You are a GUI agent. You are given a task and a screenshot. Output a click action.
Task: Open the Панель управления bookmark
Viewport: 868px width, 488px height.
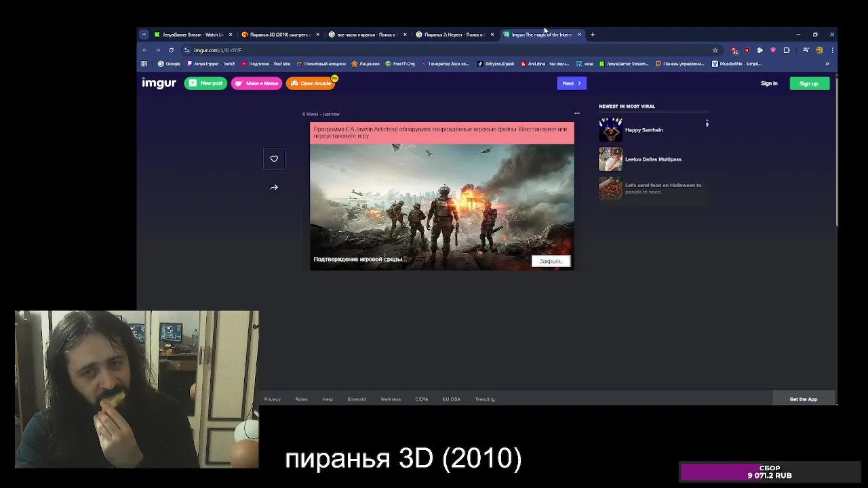click(680, 64)
